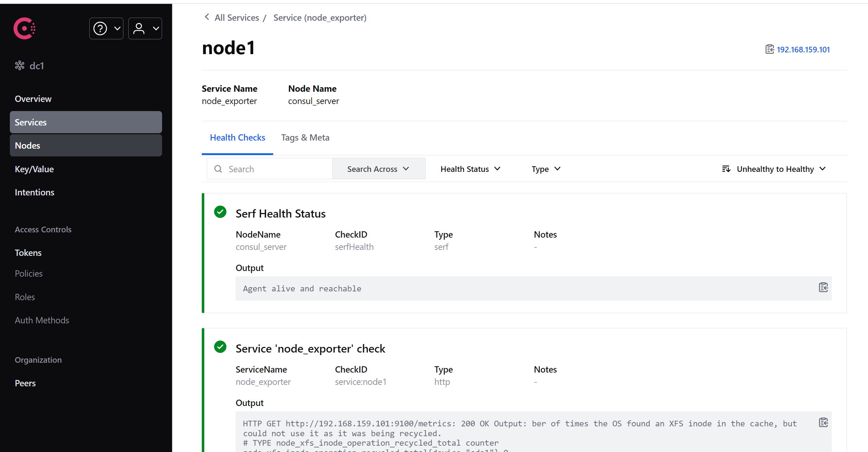868x452 pixels.
Task: Click the Serf Health Status passing icon
Action: [x=220, y=212]
